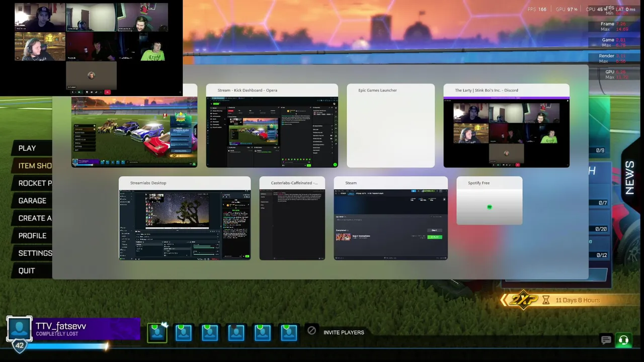Click the 0/12 challenge progress value
The height and width of the screenshot is (362, 644).
click(601, 255)
